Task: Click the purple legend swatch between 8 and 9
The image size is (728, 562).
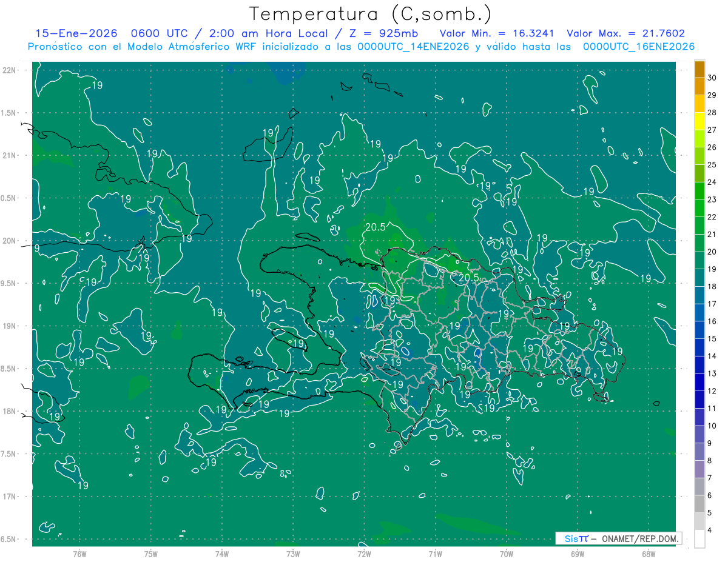Action: (699, 452)
